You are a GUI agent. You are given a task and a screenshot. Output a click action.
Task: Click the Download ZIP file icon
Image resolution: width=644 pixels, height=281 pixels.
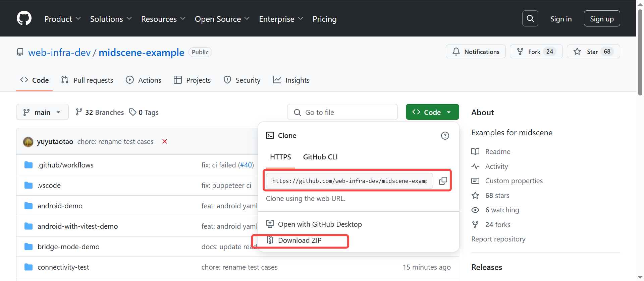[270, 240]
